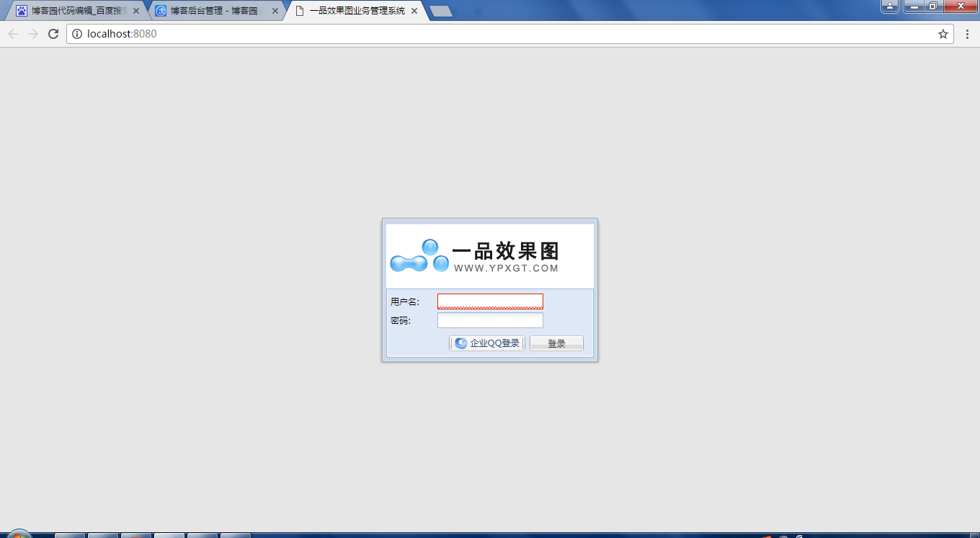
Task: Bookmark this page with the star
Action: [943, 34]
